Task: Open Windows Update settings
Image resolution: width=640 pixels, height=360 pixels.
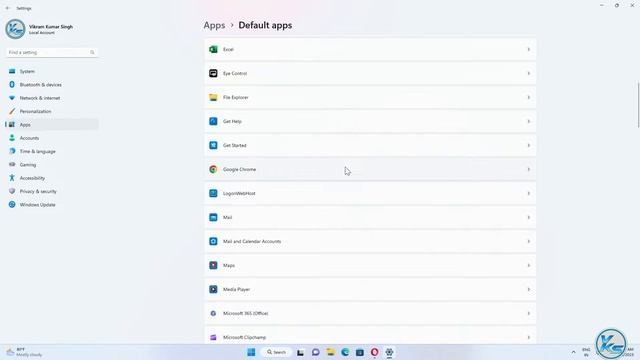Action: (x=52, y=204)
